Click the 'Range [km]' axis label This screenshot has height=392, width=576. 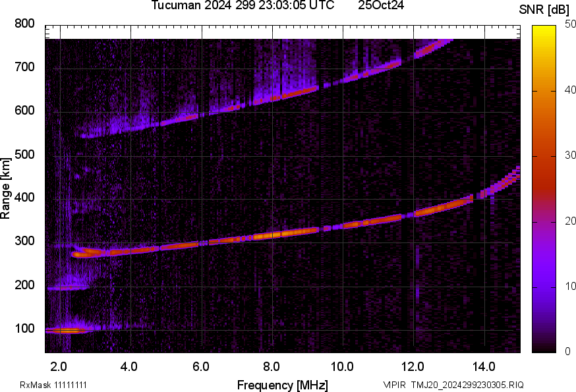pos(5,188)
